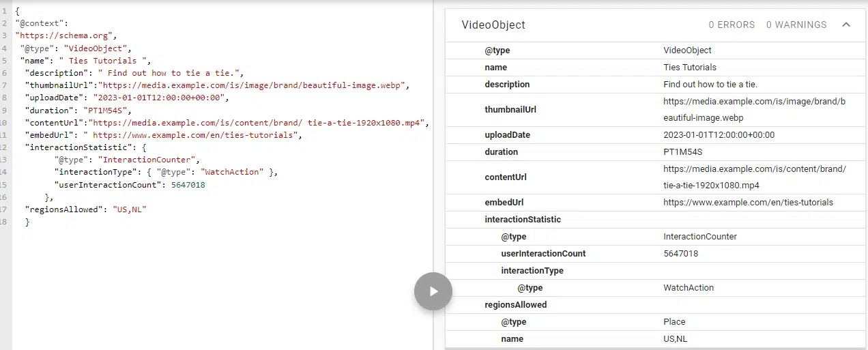Click the "uploadDate" key in code editor
The width and height of the screenshot is (868, 350).
tap(55, 98)
